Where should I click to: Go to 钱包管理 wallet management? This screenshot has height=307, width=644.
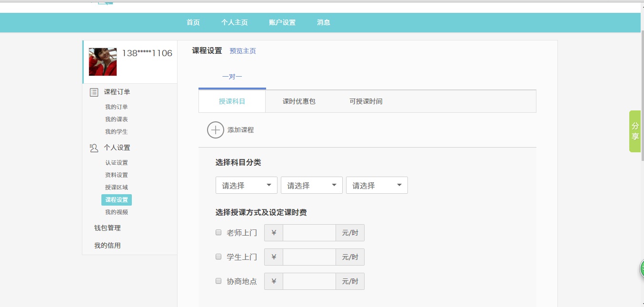[108, 228]
